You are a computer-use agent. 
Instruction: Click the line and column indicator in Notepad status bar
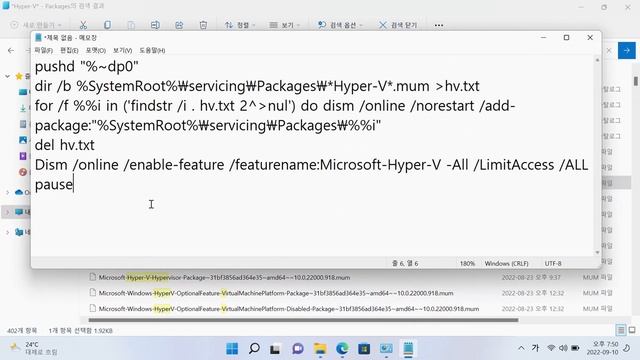coord(405,264)
